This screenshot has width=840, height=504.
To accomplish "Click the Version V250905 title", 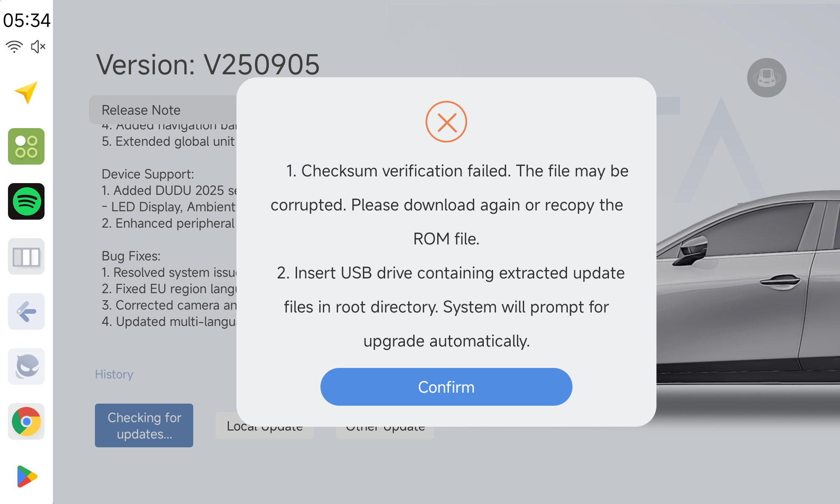I will 208,65.
